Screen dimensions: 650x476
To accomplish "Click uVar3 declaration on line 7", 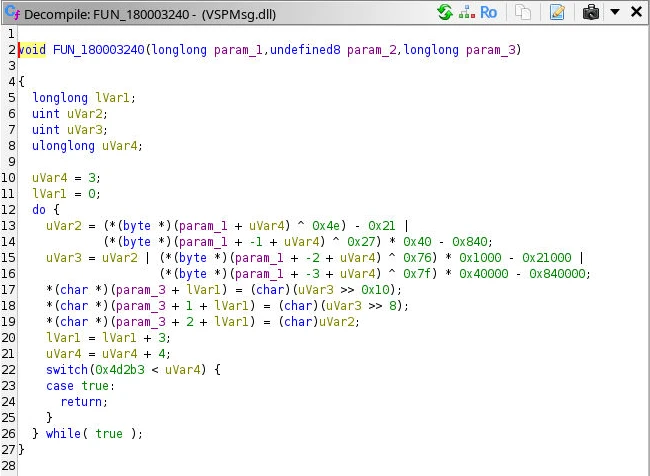I will pyautogui.click(x=85, y=130).
